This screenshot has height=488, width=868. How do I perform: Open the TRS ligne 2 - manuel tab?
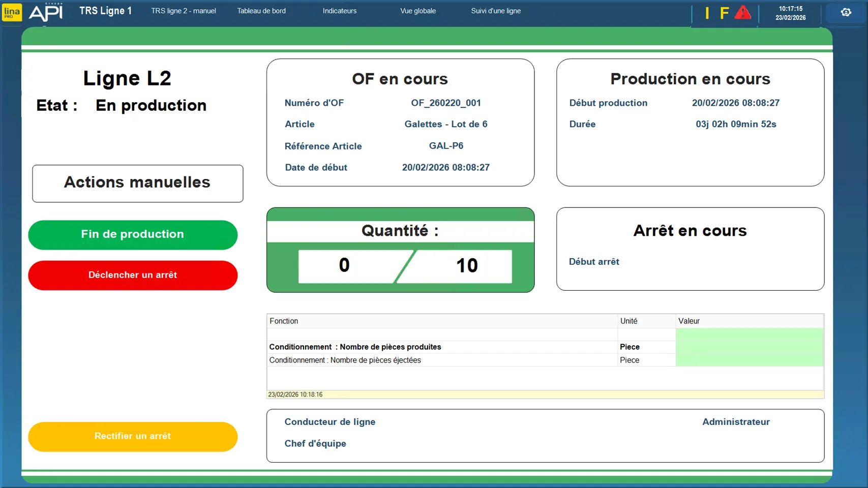click(x=183, y=11)
